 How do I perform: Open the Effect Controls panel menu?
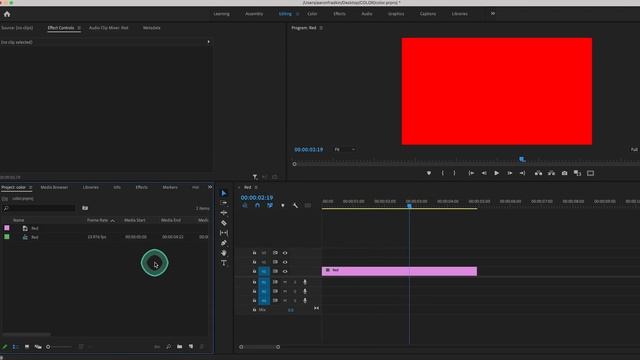[x=79, y=28]
